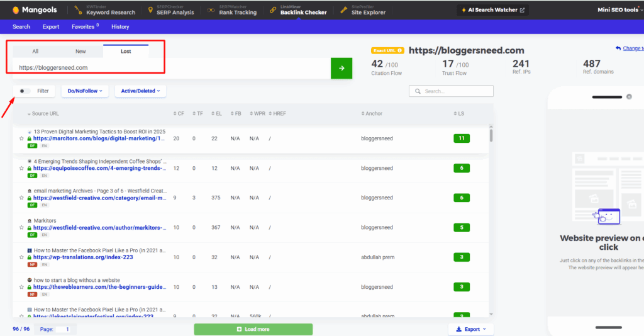Open SERPWatcher Rank Tracking tool
This screenshot has height=336, width=644.
coord(232,10)
